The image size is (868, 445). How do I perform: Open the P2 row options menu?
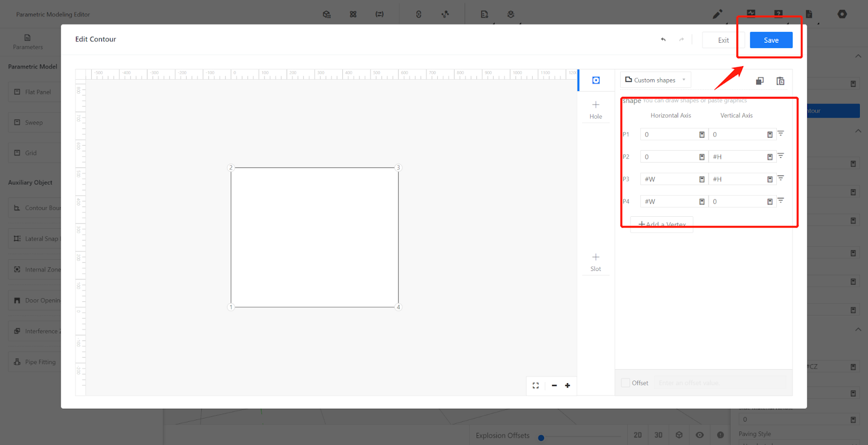tap(781, 156)
